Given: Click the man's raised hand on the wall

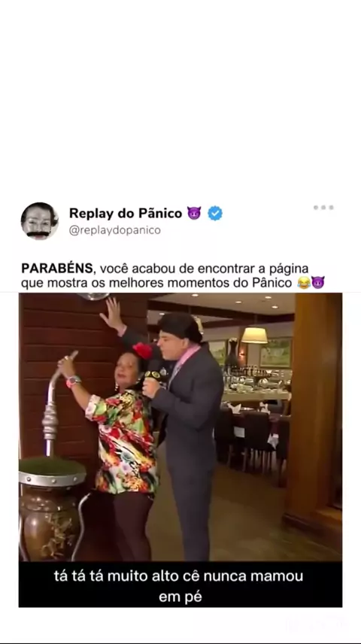Looking at the screenshot, I should pos(112,314).
